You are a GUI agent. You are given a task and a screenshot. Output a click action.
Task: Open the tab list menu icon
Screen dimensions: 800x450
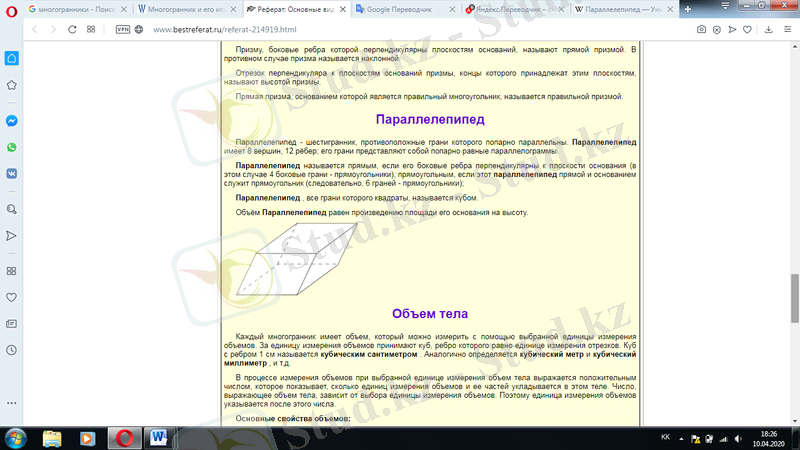[x=725, y=6]
